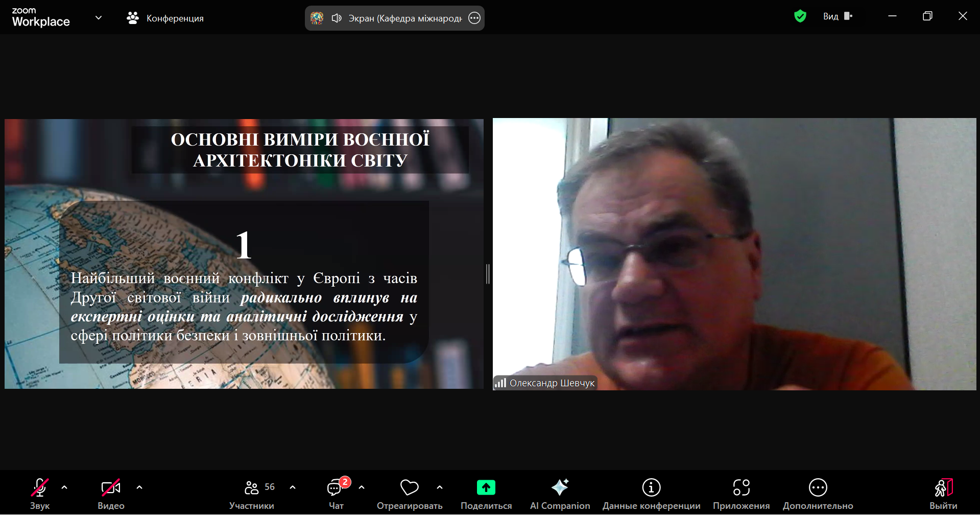The image size is (980, 515).
Task: Open audio options arrow next to Звук
Action: click(64, 487)
